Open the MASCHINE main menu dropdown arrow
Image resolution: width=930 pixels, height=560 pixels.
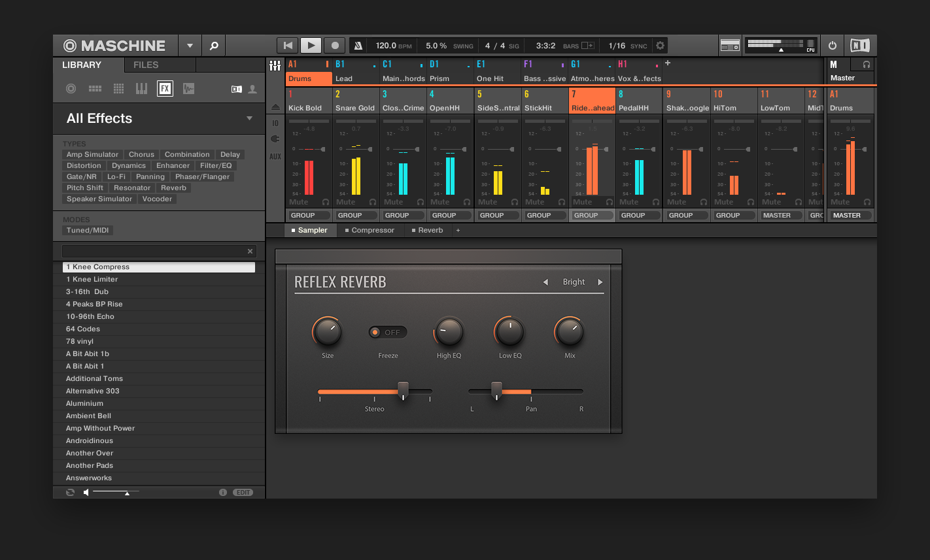(190, 46)
